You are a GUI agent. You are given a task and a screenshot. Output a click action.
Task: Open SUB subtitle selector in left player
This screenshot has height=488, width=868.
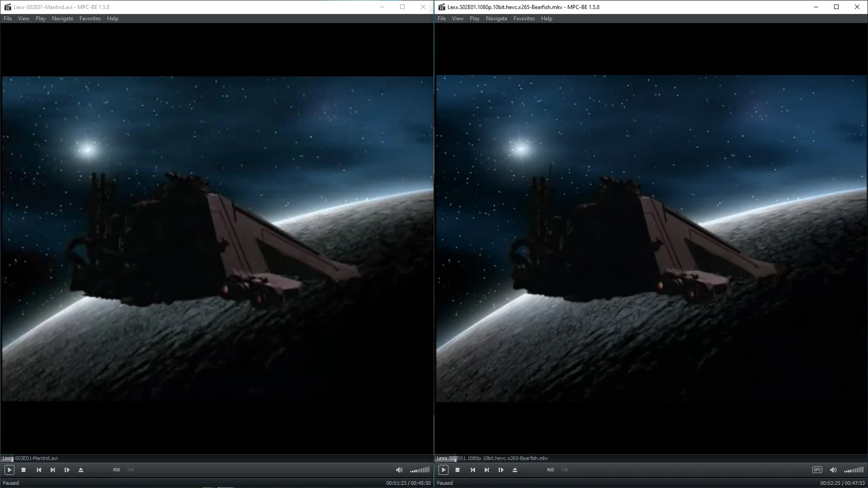(x=131, y=470)
